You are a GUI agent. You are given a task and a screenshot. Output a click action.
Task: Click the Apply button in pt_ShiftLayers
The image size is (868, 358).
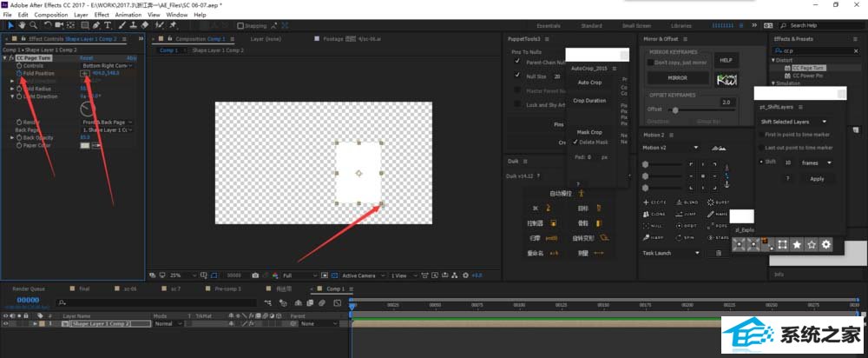pyautogui.click(x=817, y=178)
